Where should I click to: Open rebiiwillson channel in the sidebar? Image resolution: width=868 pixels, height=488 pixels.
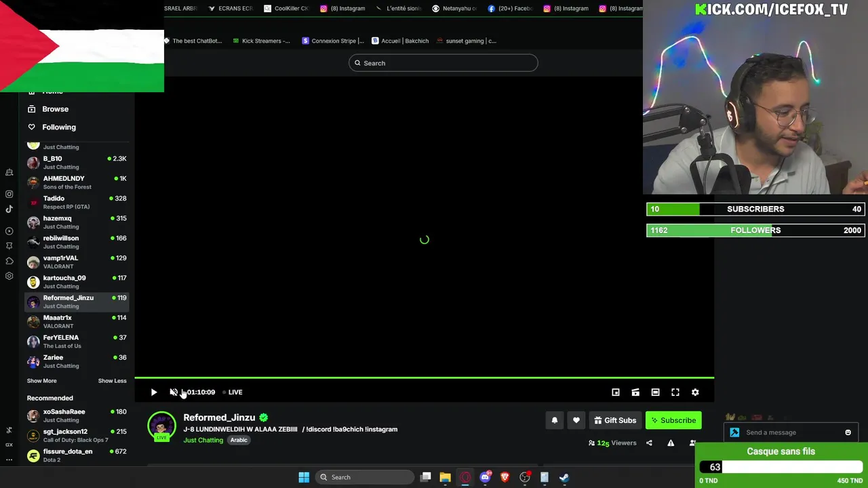coord(77,242)
